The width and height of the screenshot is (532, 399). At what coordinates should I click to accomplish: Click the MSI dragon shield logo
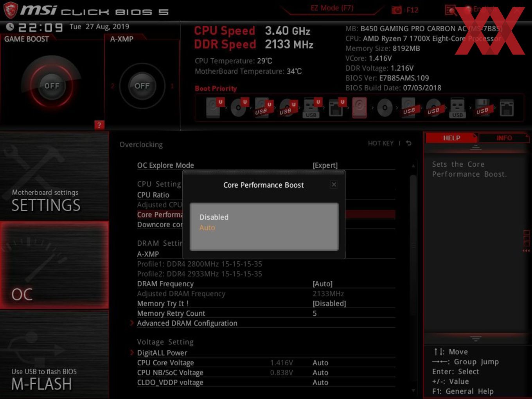coord(11,10)
